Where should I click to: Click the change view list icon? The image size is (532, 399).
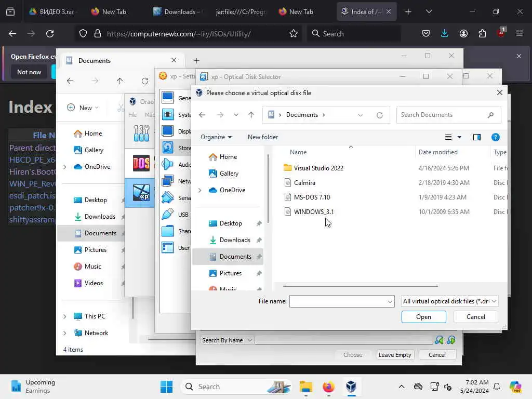tap(448, 137)
